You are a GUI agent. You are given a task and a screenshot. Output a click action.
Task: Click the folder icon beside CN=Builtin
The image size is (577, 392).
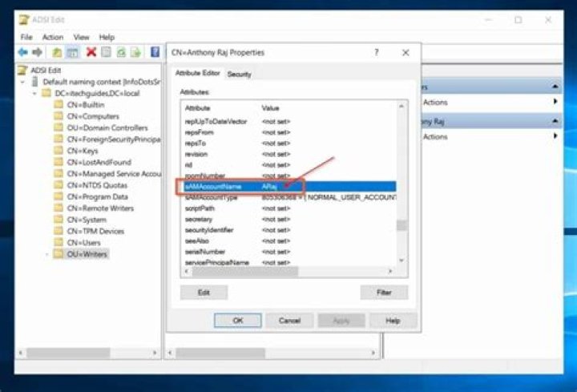(59, 104)
